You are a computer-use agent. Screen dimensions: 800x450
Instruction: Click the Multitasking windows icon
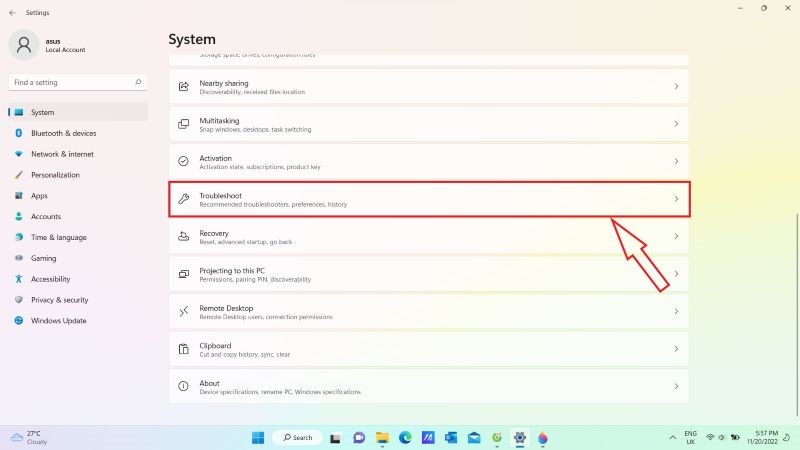coord(184,124)
